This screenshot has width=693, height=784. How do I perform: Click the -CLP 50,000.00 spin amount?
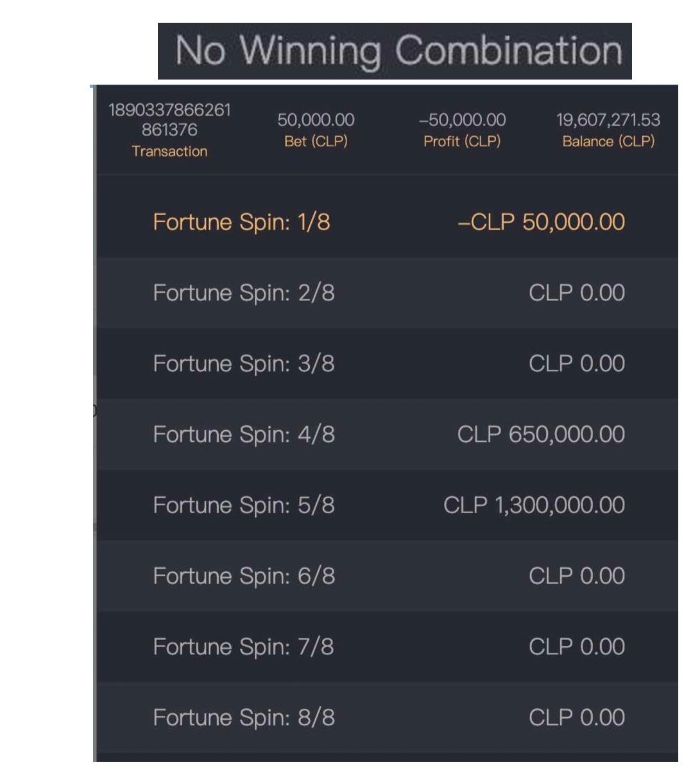click(541, 222)
